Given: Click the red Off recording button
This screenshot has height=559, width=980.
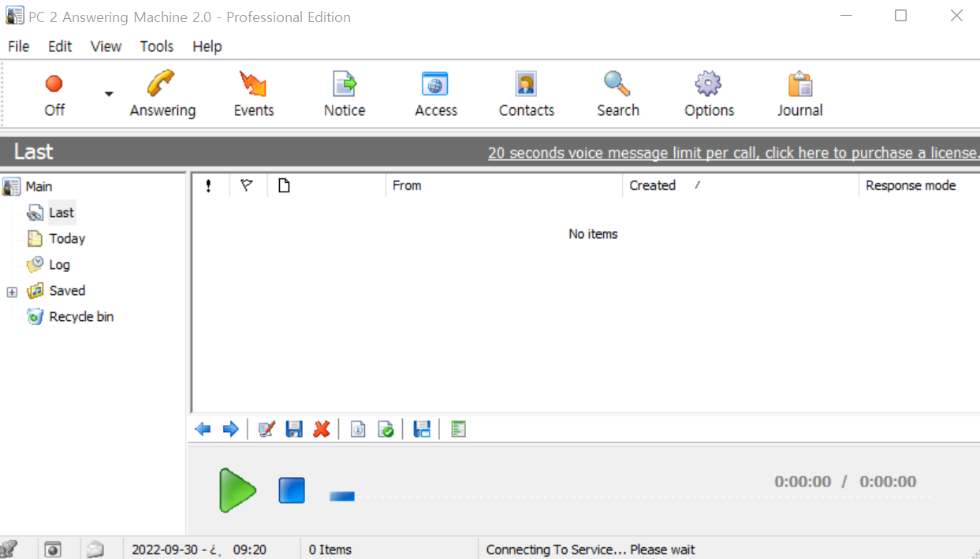Looking at the screenshot, I should (54, 95).
